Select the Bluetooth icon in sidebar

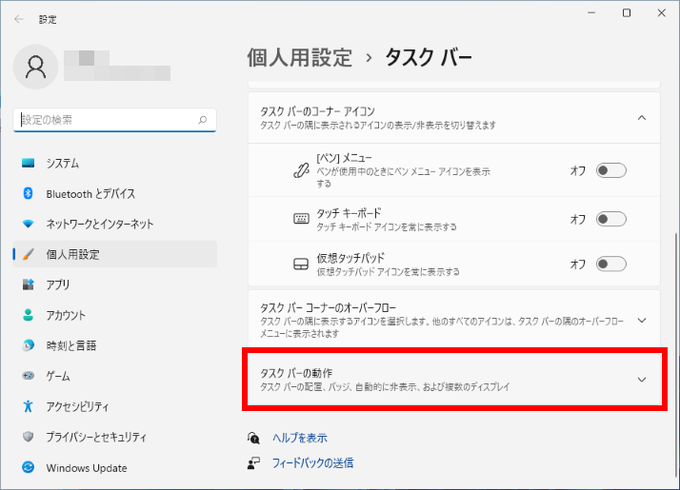pyautogui.click(x=28, y=193)
